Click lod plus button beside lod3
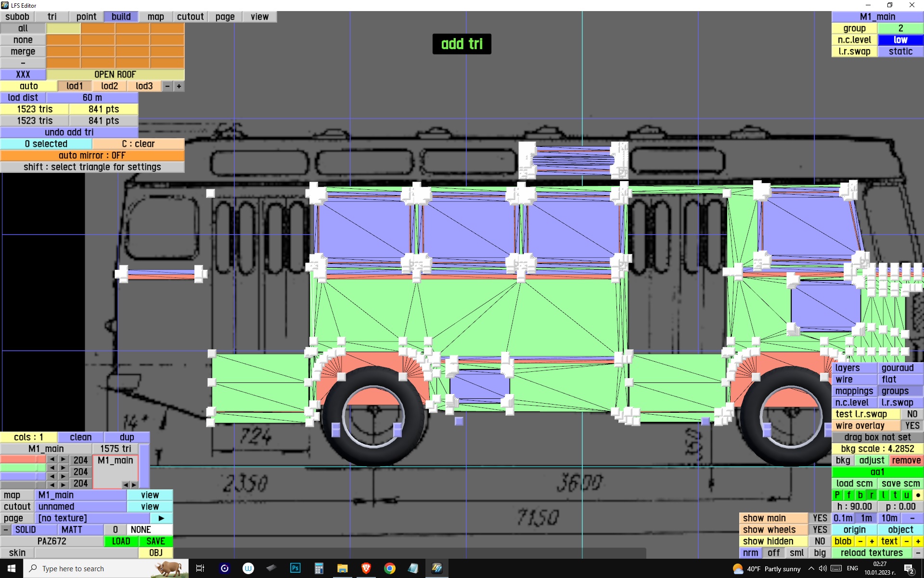The width and height of the screenshot is (924, 578). (179, 86)
